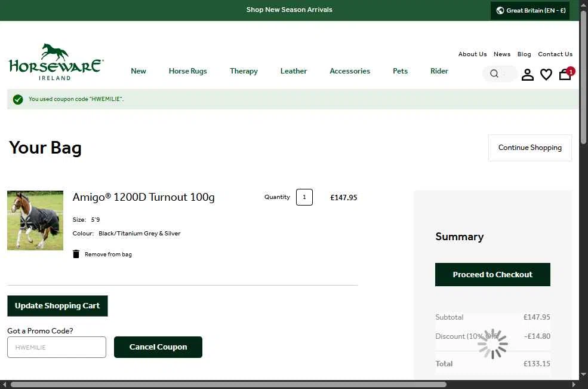Click the Total amount £133.15
This screenshot has width=588, height=389.
(x=537, y=363)
